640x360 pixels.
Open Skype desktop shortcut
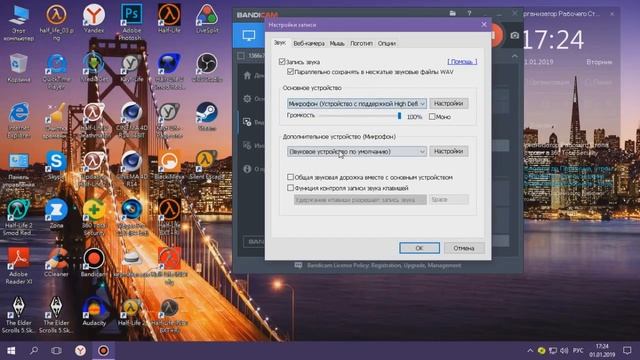[x=56, y=166]
